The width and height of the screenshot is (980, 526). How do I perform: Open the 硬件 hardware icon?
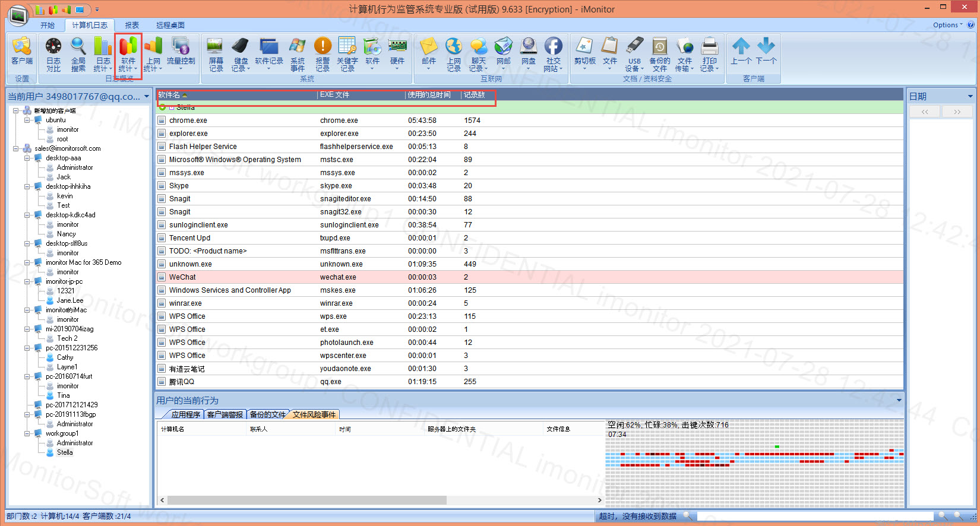[x=397, y=53]
